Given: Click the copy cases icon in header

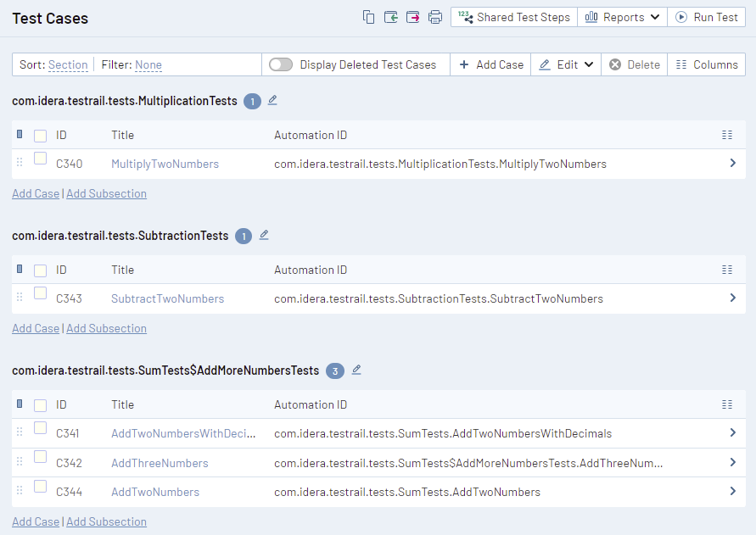Looking at the screenshot, I should pos(368,17).
